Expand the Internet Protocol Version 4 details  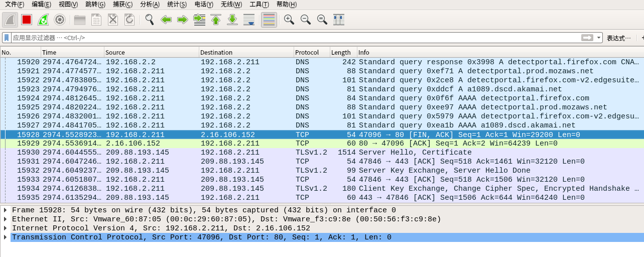click(x=6, y=228)
